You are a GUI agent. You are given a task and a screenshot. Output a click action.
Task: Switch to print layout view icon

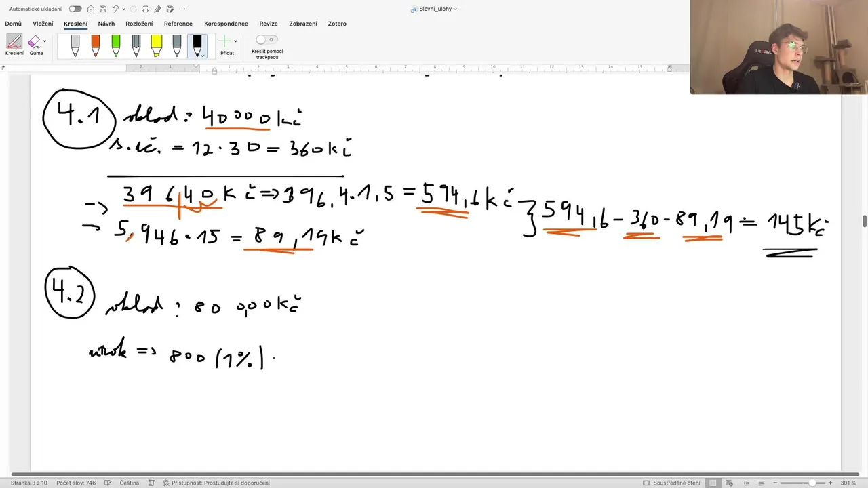[x=713, y=483]
